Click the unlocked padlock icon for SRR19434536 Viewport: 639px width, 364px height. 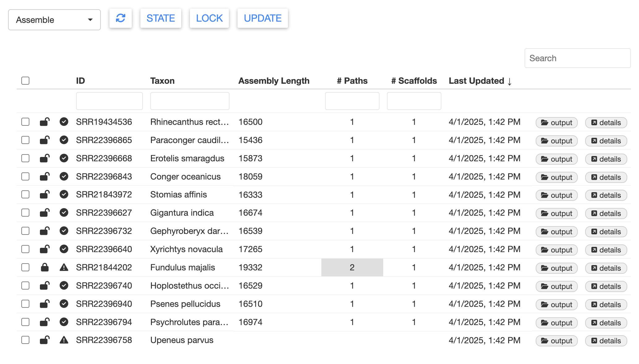[45, 122]
